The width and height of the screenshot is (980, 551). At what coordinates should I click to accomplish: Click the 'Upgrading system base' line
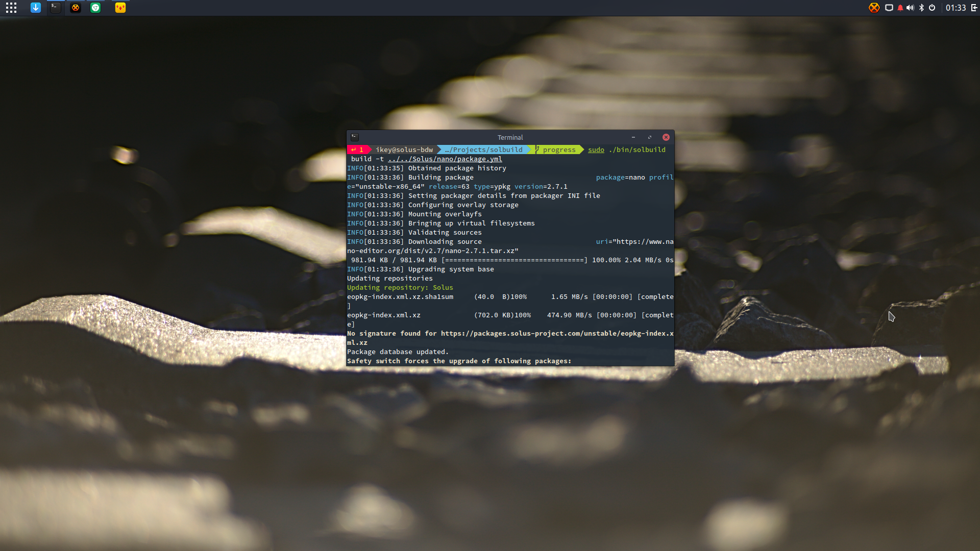click(421, 269)
